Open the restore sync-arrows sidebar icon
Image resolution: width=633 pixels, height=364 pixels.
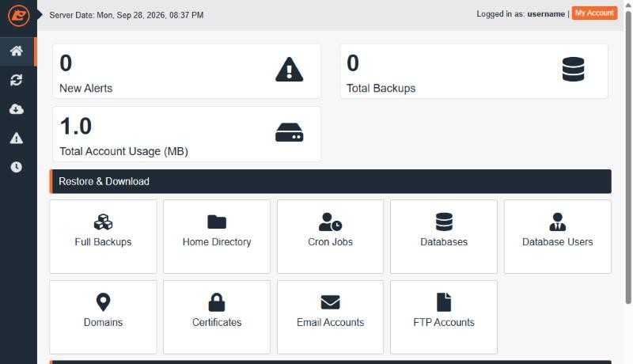pyautogui.click(x=16, y=80)
